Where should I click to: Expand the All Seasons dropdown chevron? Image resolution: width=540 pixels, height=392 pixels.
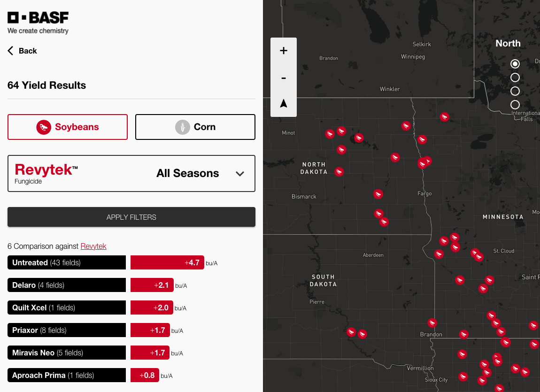pyautogui.click(x=240, y=174)
